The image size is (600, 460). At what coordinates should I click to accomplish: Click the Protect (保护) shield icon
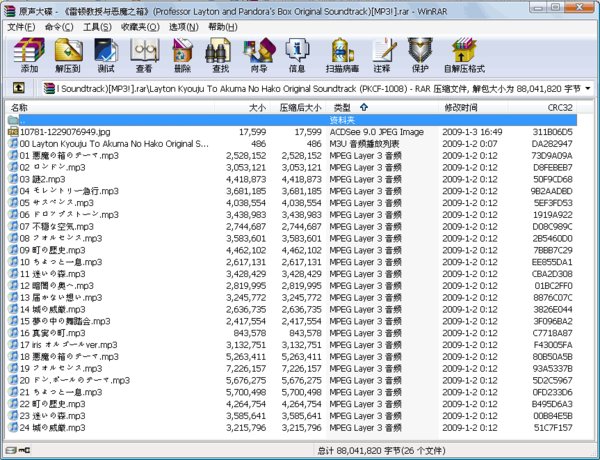420,50
